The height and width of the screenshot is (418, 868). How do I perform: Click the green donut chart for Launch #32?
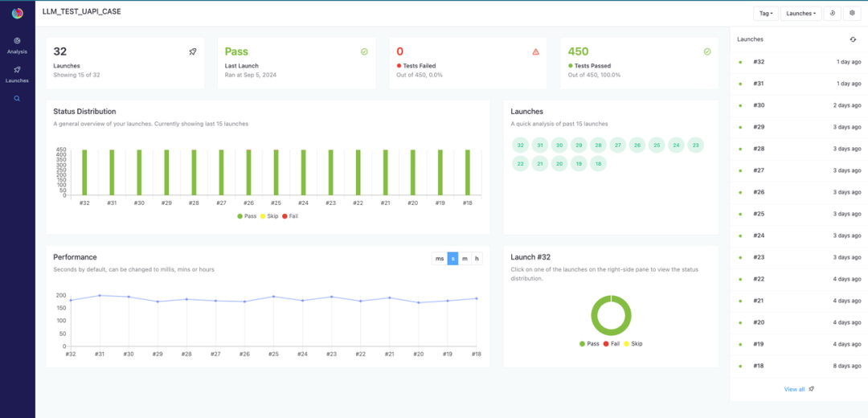tap(611, 316)
